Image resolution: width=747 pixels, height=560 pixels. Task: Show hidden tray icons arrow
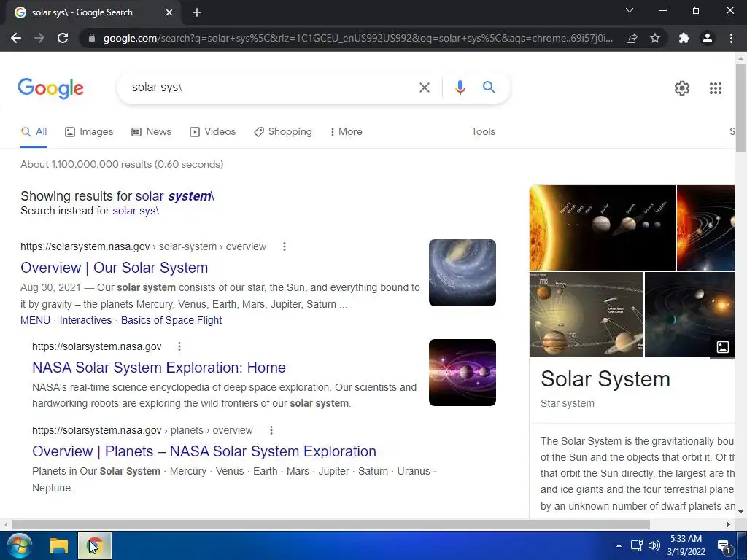tap(619, 545)
